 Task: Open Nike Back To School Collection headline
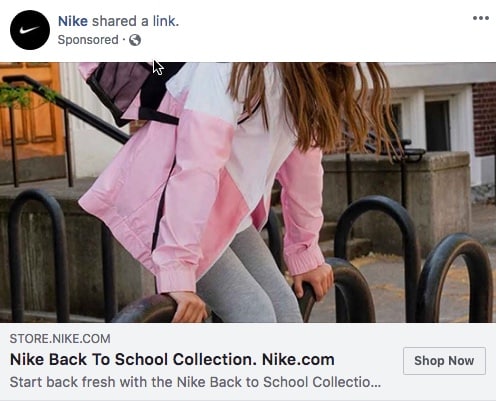tap(172, 359)
